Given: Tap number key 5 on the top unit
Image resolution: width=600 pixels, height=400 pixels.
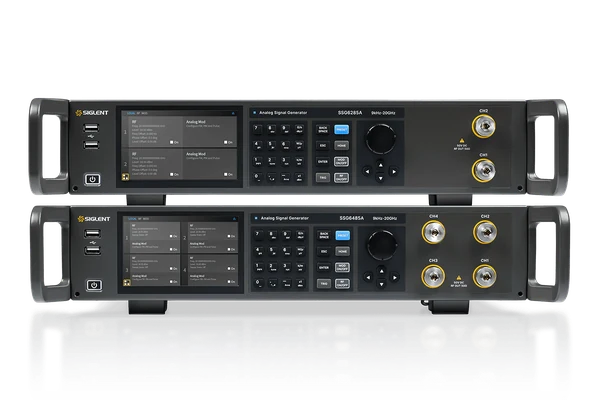Looking at the screenshot, I should tap(271, 145).
